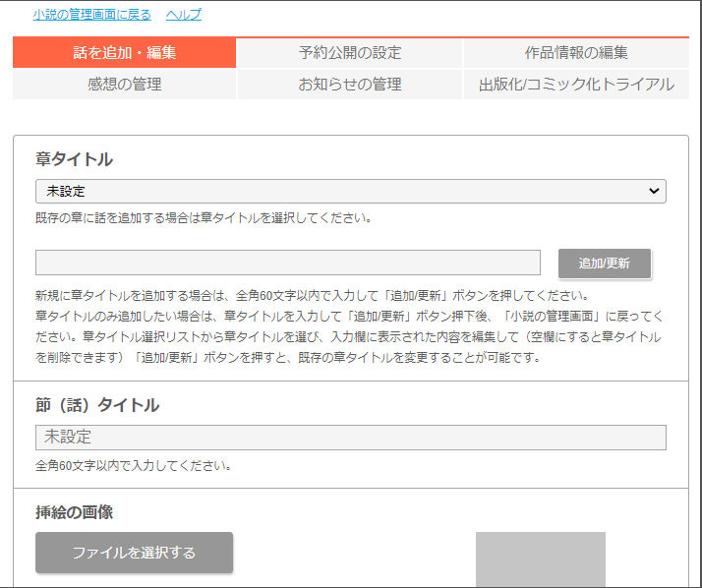The image size is (702, 588).
Task: Focus the new chapter title text field
Action: pos(288,263)
